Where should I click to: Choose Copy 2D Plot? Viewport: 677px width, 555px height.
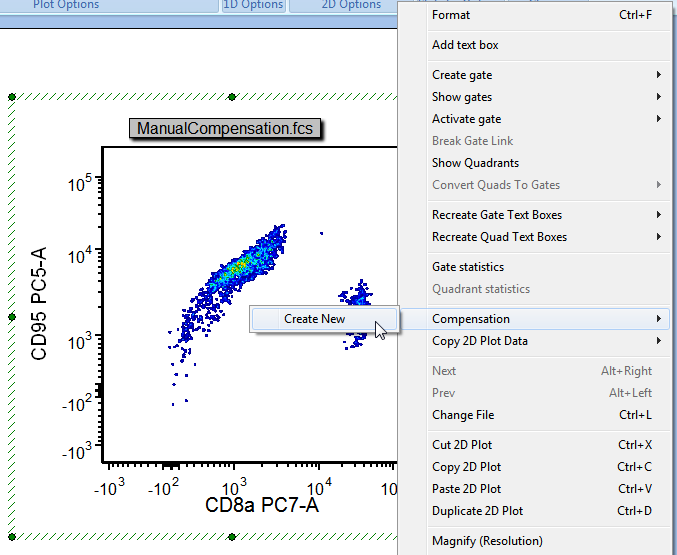tap(466, 467)
